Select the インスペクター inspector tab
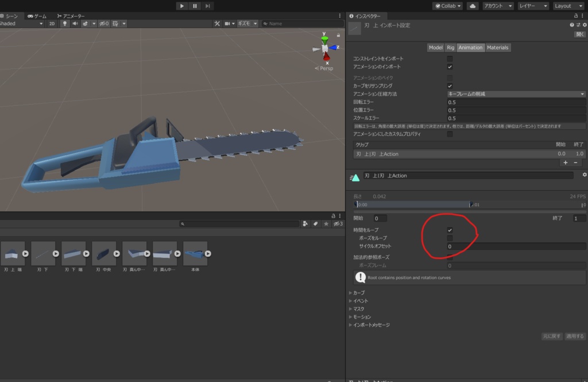The height and width of the screenshot is (382, 588). point(365,16)
